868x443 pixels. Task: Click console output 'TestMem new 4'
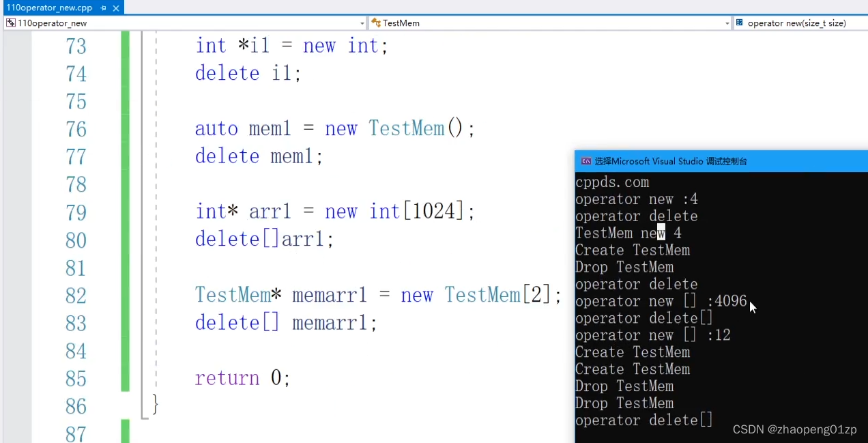pyautogui.click(x=628, y=233)
